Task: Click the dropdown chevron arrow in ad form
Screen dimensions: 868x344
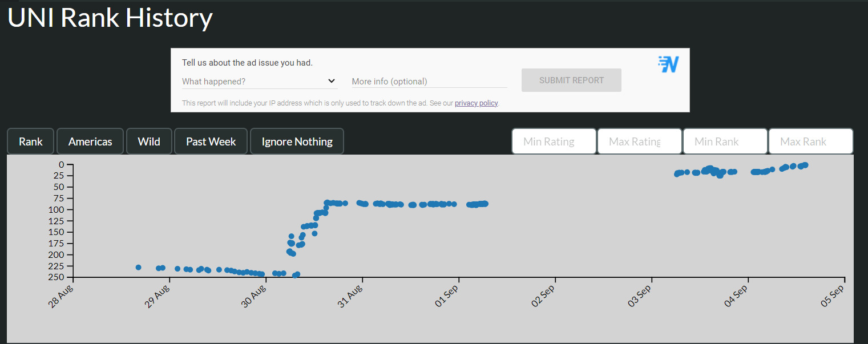Action: point(332,81)
